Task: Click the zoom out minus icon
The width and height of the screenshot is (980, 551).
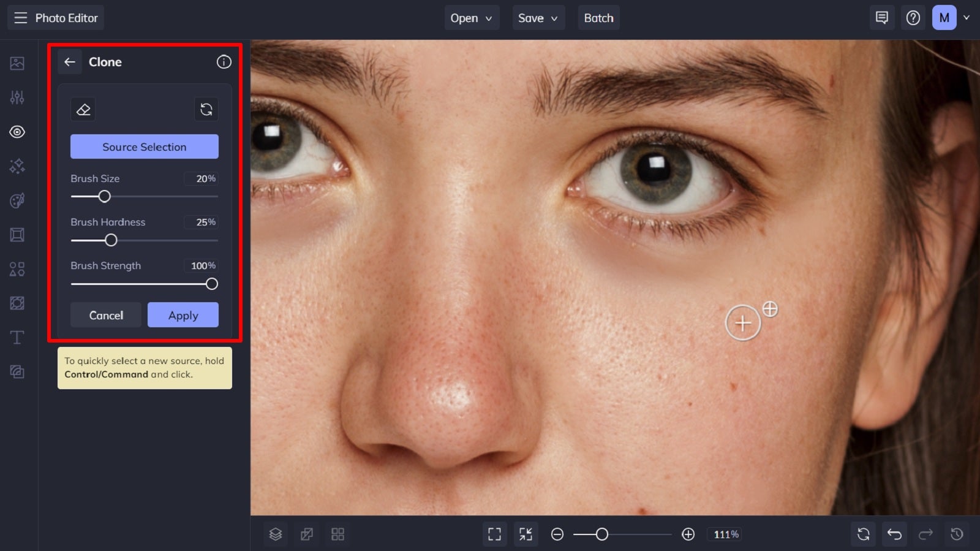Action: click(x=557, y=534)
